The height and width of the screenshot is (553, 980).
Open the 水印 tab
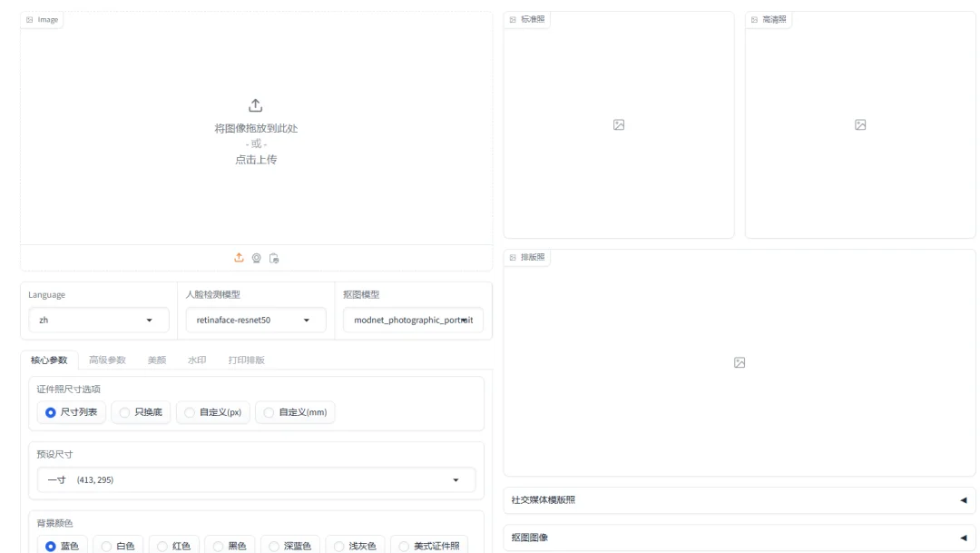pos(198,360)
